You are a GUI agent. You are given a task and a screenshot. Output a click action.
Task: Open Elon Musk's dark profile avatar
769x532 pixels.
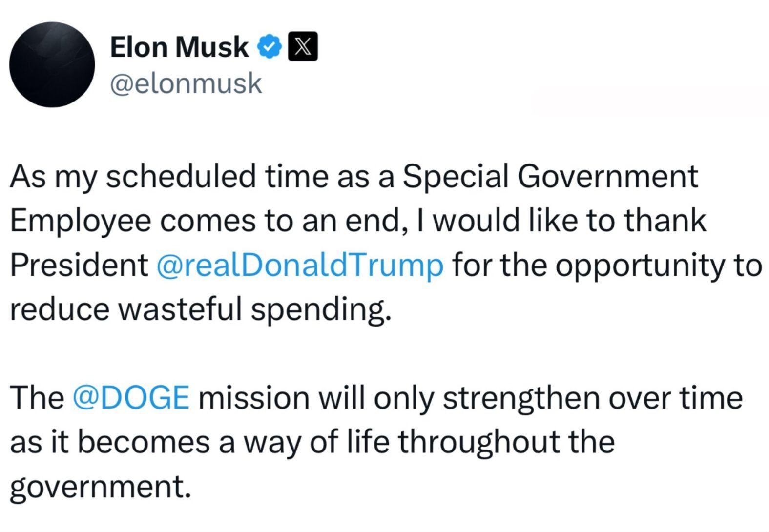coord(52,64)
